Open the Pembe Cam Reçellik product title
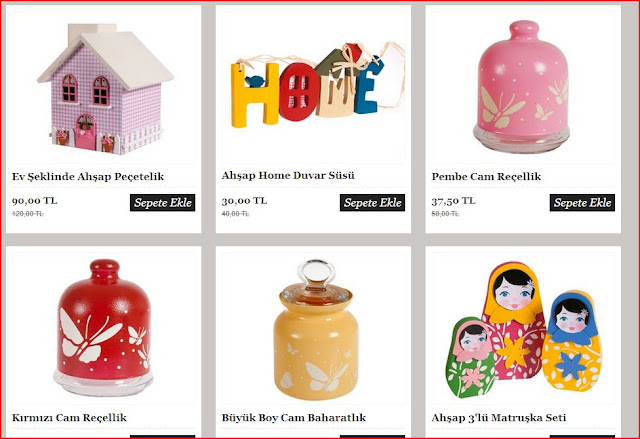Viewport: 640px width, 439px height. 486,177
